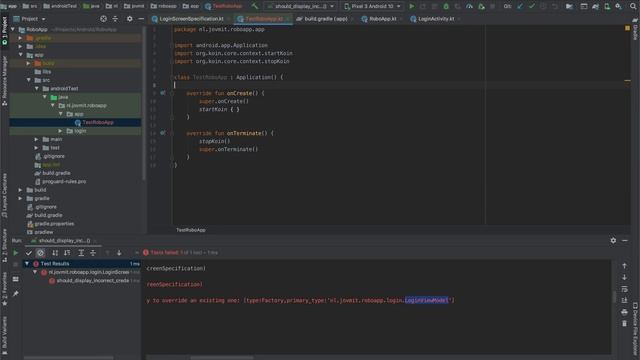Collapse all test results

(x=93, y=253)
